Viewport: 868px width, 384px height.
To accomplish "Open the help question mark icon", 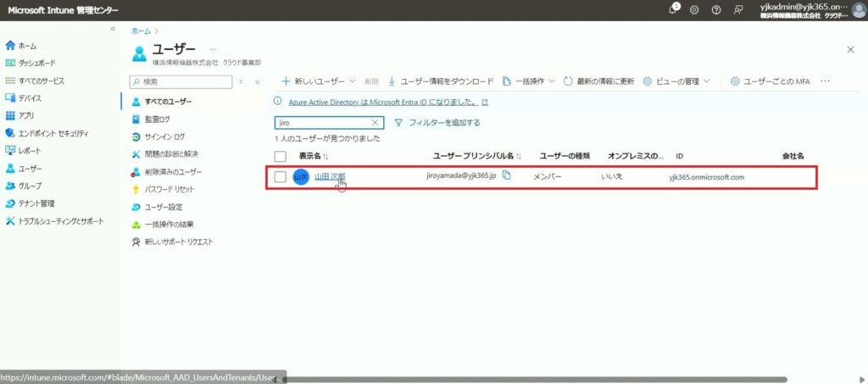I will 716,10.
